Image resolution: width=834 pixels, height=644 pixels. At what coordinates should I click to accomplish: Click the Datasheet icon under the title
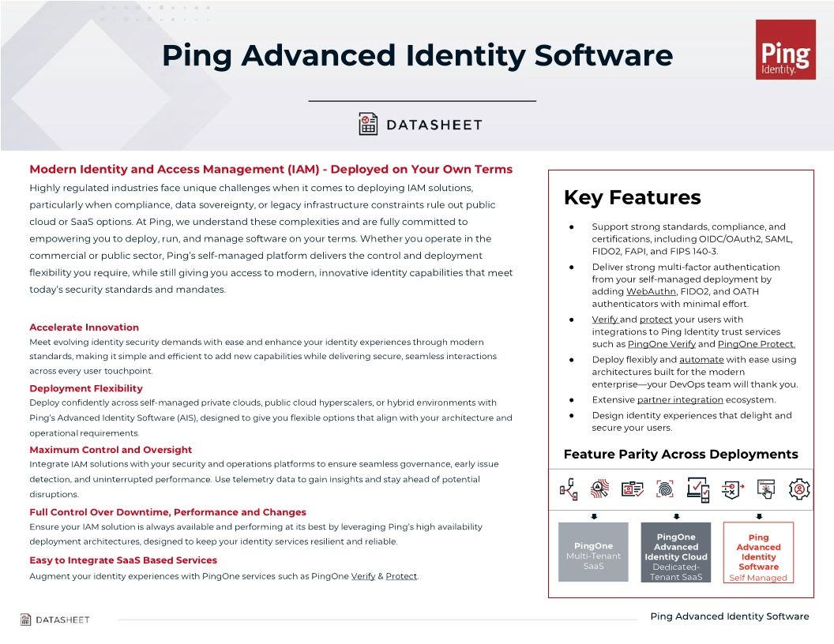tap(368, 123)
